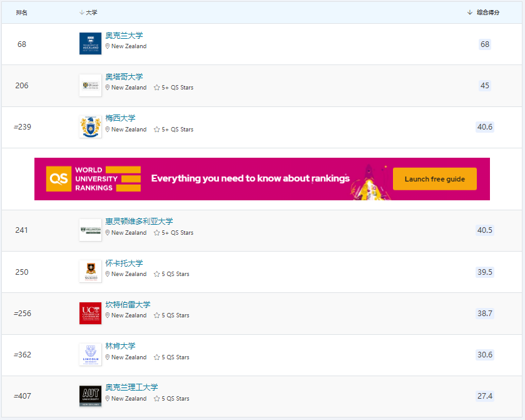Click the 5+ QS Stars badge for 奥塔哥大学
The image size is (525, 420).
[x=174, y=88]
